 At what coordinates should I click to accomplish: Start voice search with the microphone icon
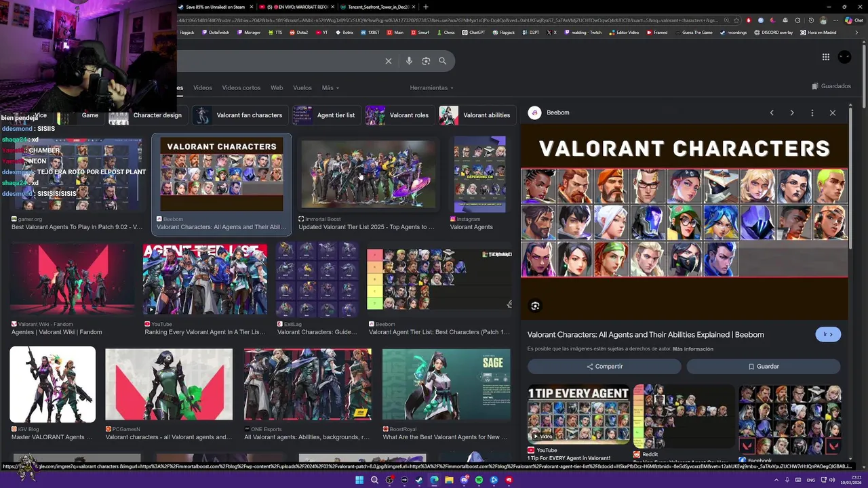pyautogui.click(x=409, y=61)
